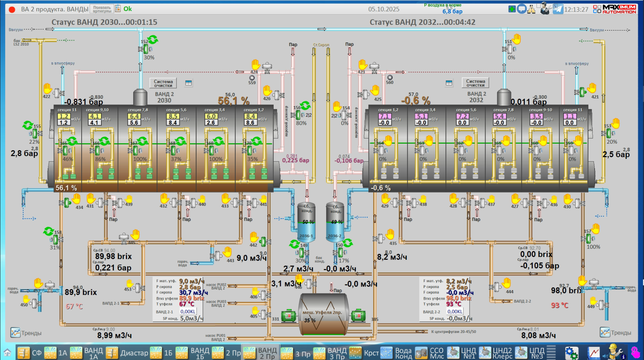Toggle manual mode hand on valve 422
Viewport: 644px width, 360px height.
(48, 88)
